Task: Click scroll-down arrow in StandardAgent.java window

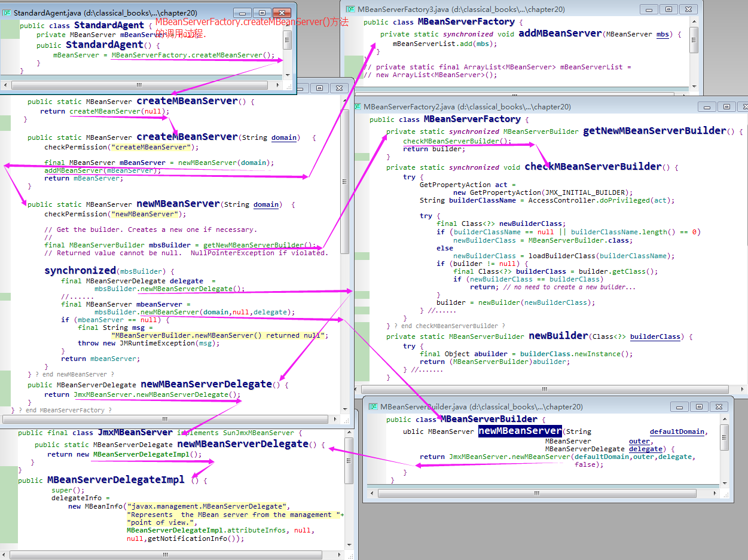Action: (288, 75)
